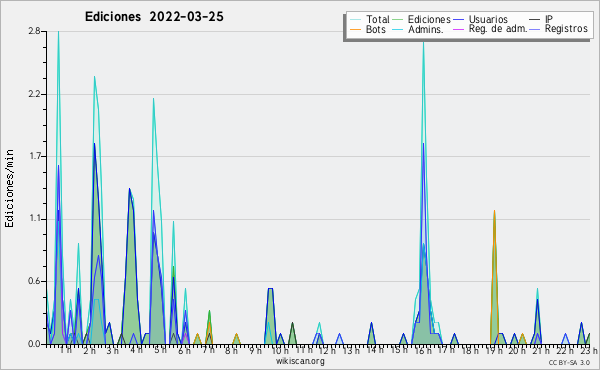Click the 1.1 y-axis value

(x=34, y=219)
